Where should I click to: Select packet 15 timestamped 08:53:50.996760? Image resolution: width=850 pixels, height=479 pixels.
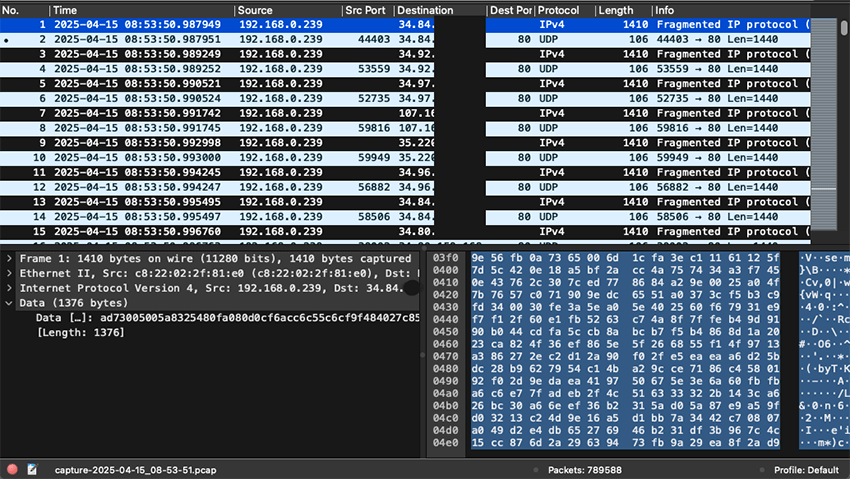[405, 231]
